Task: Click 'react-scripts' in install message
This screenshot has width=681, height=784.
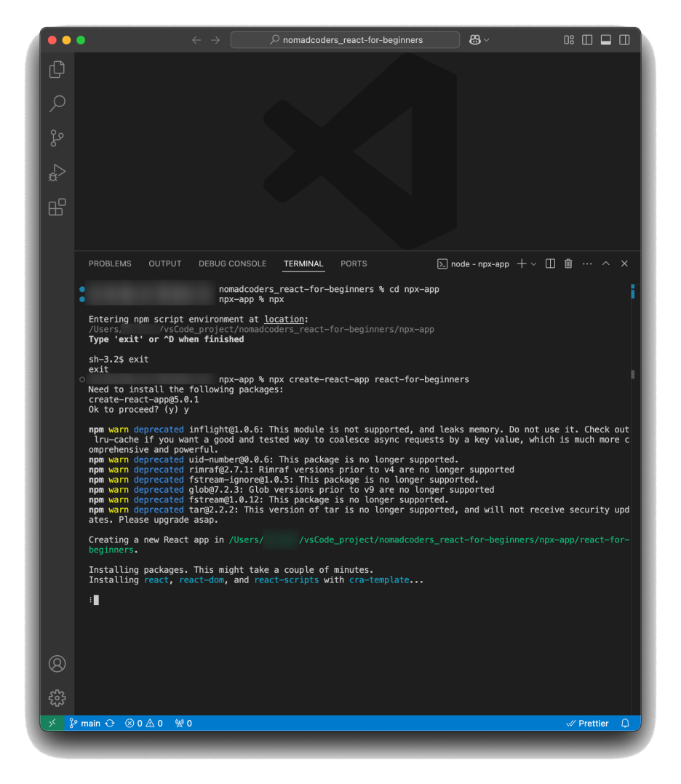Action: click(x=286, y=580)
